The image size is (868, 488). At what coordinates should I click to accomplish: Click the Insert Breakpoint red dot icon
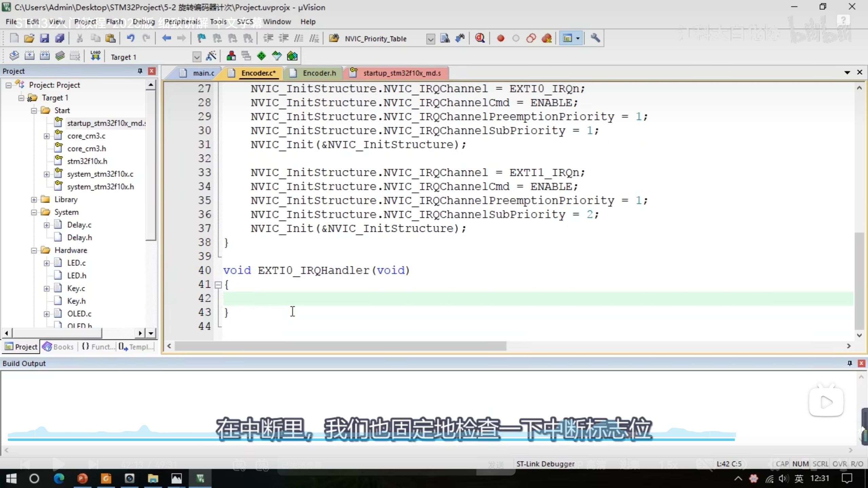click(x=500, y=38)
